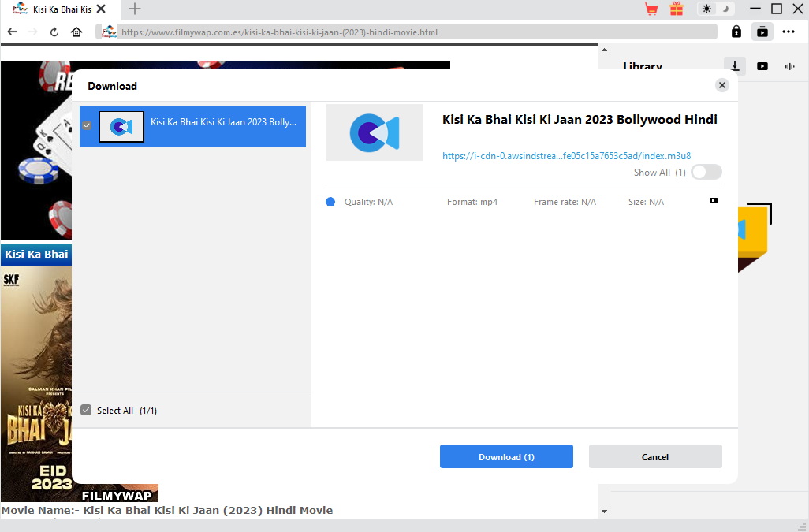Go back with the back arrow
This screenshot has height=532, width=809.
coord(13,32)
